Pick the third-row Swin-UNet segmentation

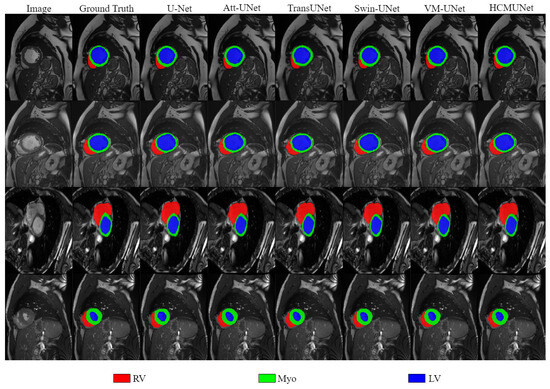[377, 230]
